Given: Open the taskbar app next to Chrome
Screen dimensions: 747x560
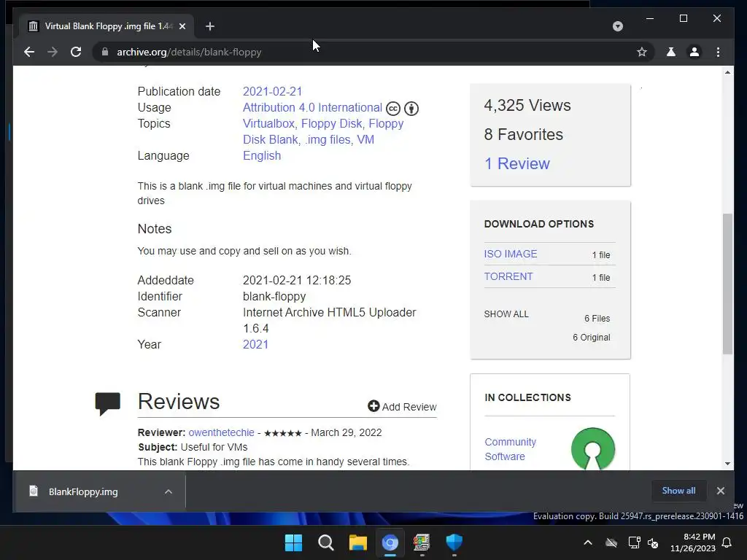Looking at the screenshot, I should point(422,542).
